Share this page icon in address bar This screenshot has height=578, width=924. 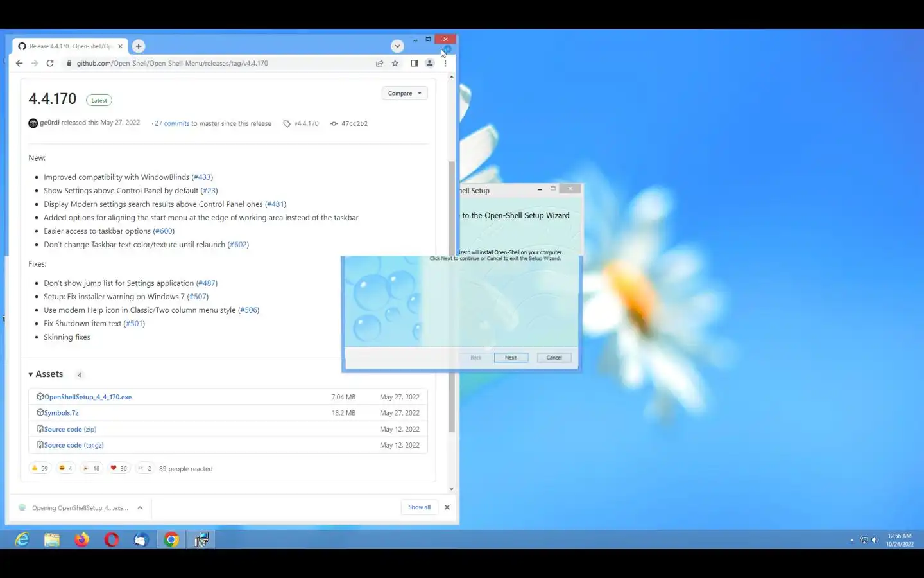tap(379, 63)
